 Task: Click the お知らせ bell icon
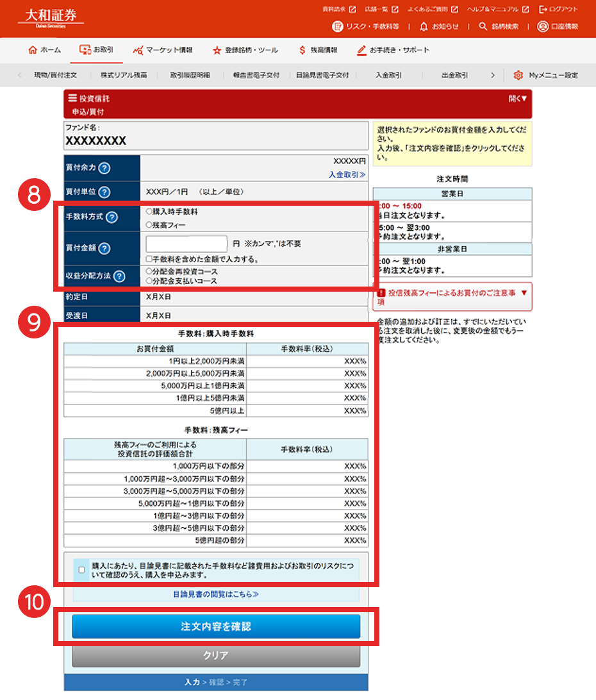coord(424,27)
